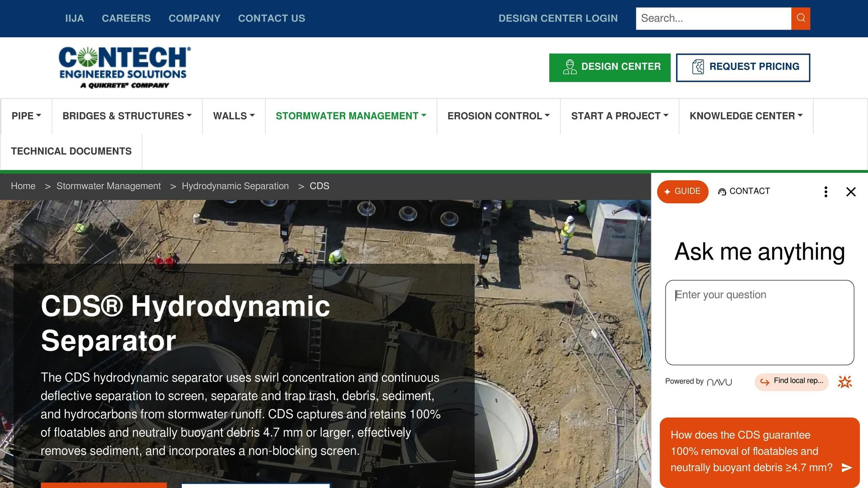
Task: Open the three-dot menu in the chat assistant
Action: click(825, 191)
